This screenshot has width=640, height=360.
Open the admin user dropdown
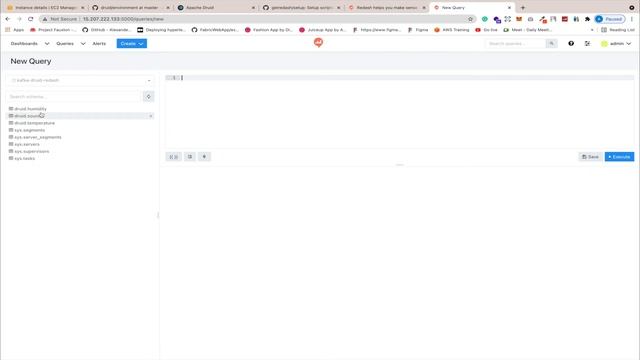pos(616,44)
